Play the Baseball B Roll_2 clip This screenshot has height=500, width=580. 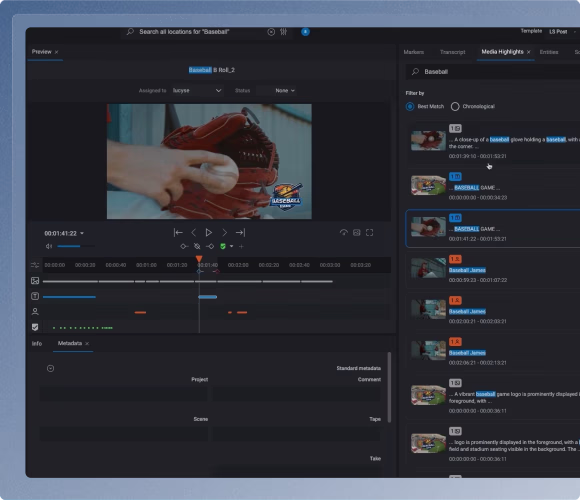pyautogui.click(x=209, y=233)
